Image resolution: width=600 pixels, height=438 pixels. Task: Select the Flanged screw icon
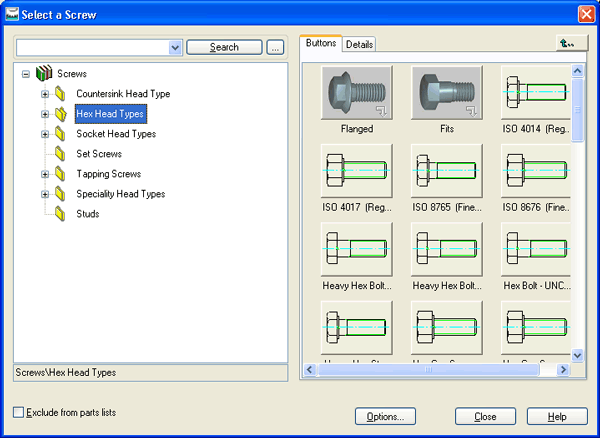pos(356,94)
